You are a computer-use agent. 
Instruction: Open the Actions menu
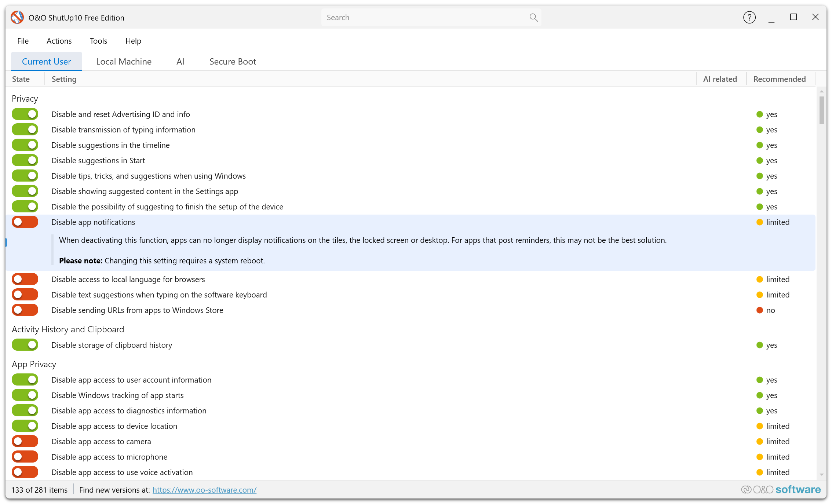coord(59,41)
